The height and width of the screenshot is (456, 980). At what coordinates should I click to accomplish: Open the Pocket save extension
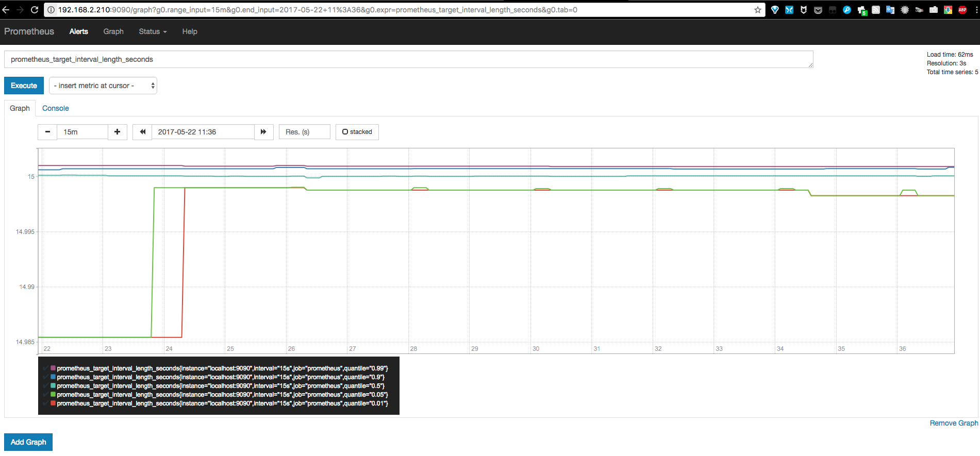(818, 10)
